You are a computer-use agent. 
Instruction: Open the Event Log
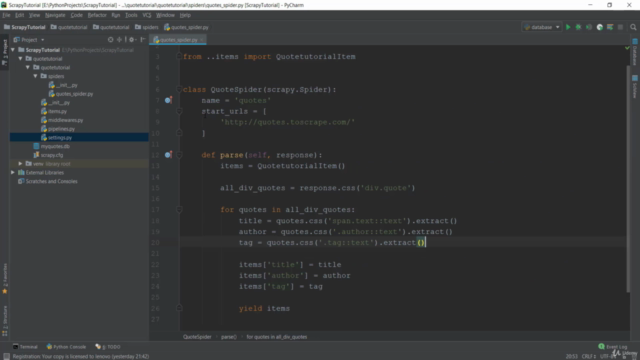[x=613, y=347]
